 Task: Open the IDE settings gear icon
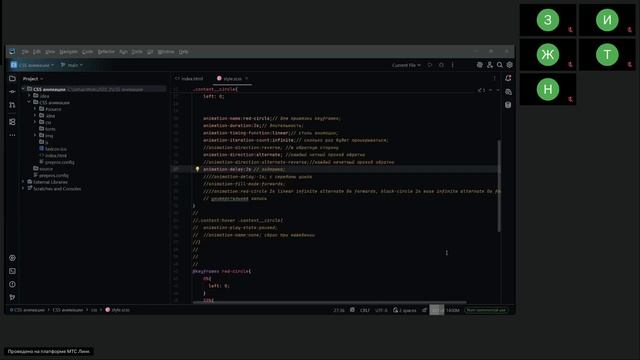click(x=509, y=65)
